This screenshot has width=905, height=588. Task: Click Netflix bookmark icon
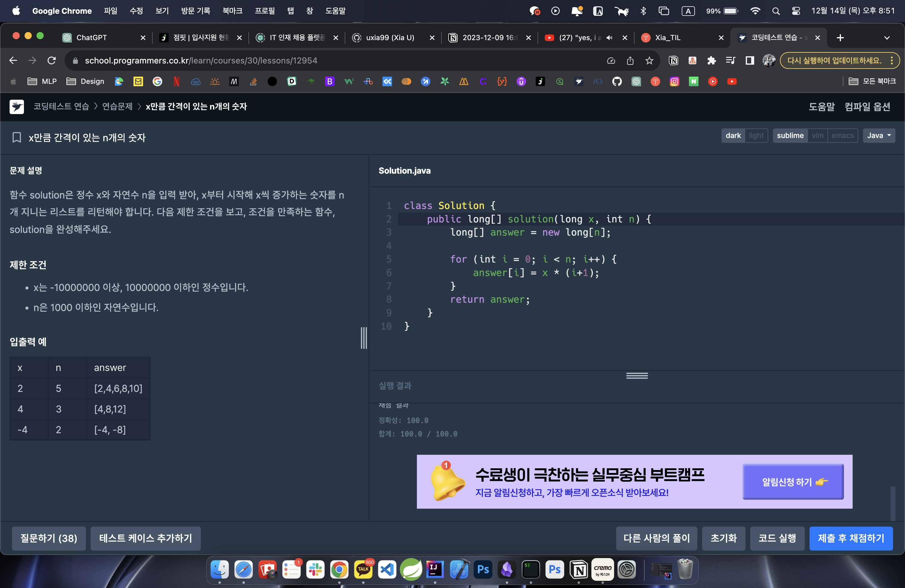[177, 81]
